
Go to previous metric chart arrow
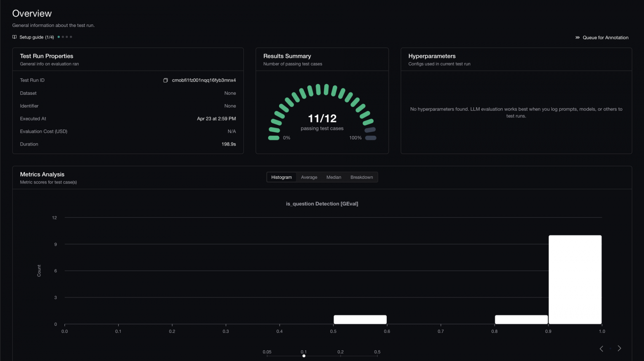[601, 349]
